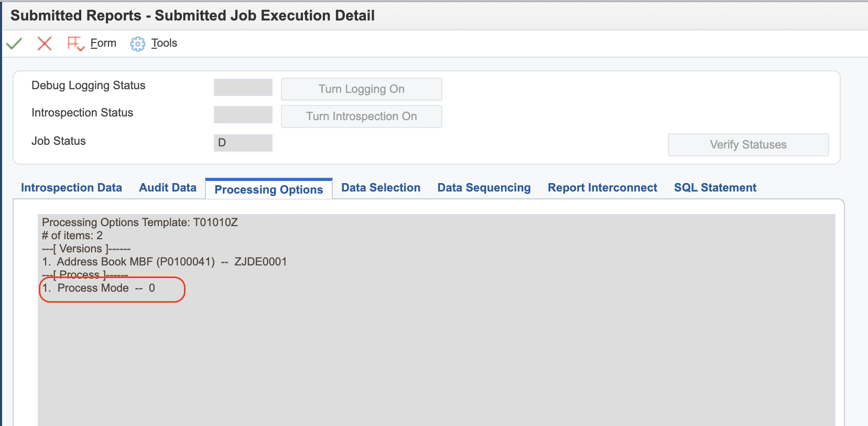Open the Form menu
Screen dimensions: 868x426
(x=103, y=43)
